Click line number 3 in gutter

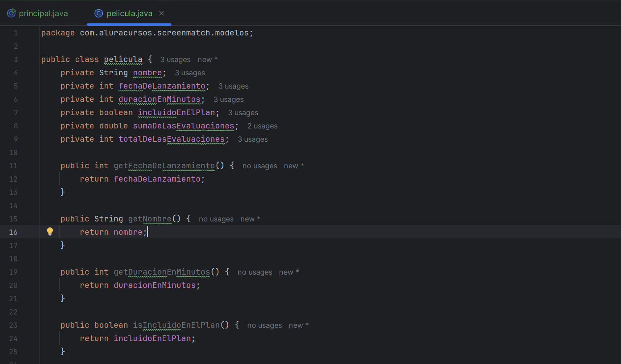tap(16, 60)
